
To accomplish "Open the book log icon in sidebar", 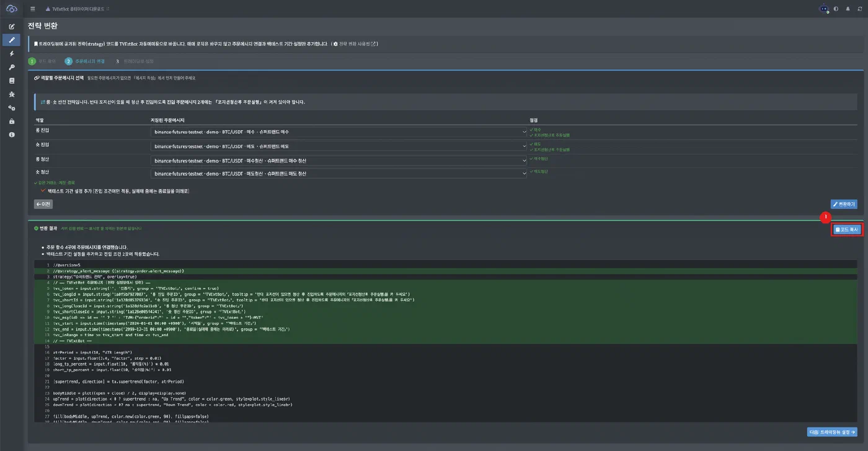I will click(11, 81).
